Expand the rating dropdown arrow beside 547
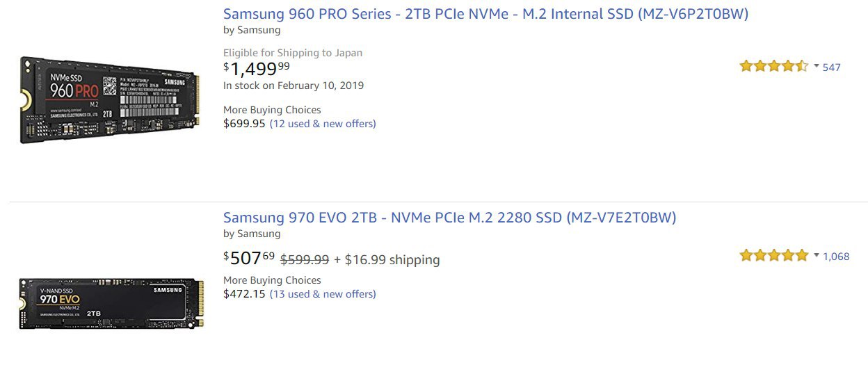Viewport: 868px width, 381px height. 817,67
